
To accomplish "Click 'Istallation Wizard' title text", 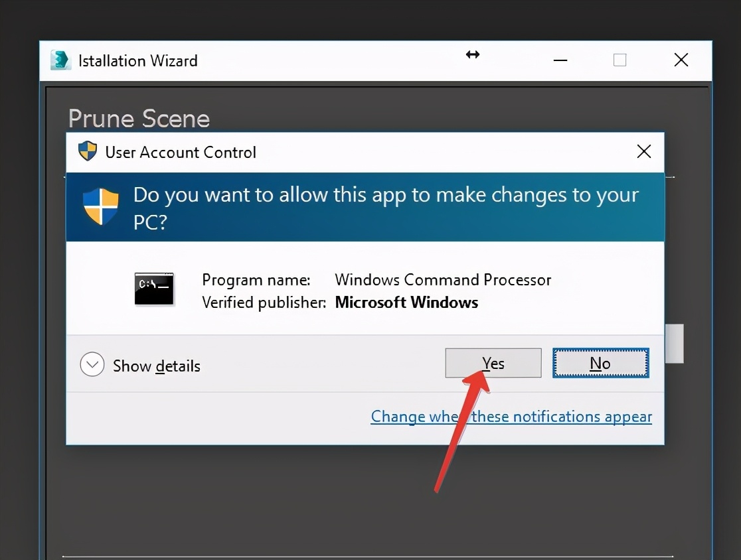I will (138, 61).
